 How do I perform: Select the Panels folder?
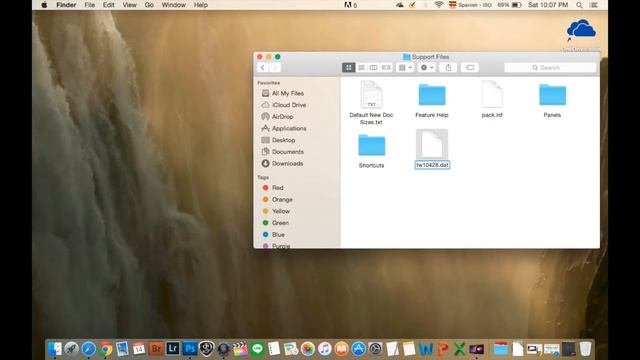click(x=552, y=99)
